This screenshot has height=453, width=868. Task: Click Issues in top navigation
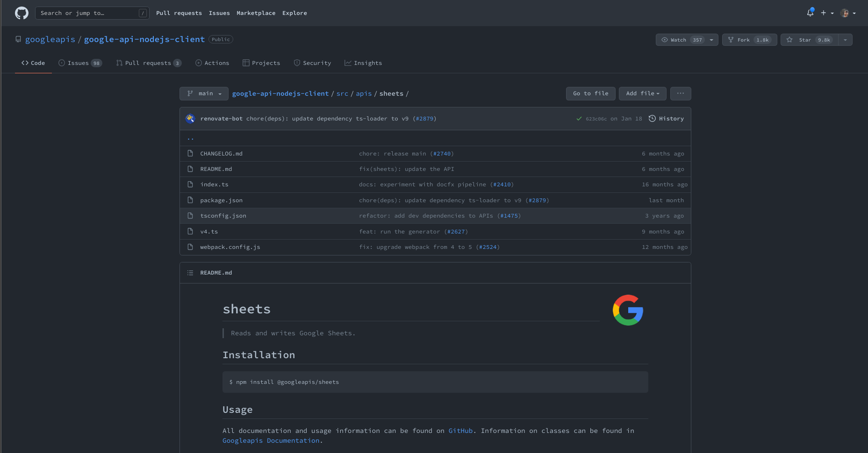click(x=219, y=13)
